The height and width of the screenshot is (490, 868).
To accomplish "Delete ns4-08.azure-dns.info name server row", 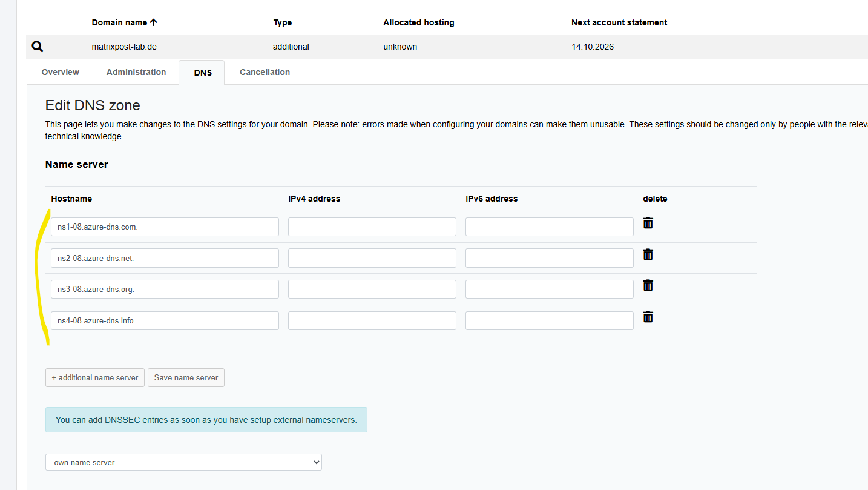I will tap(648, 317).
